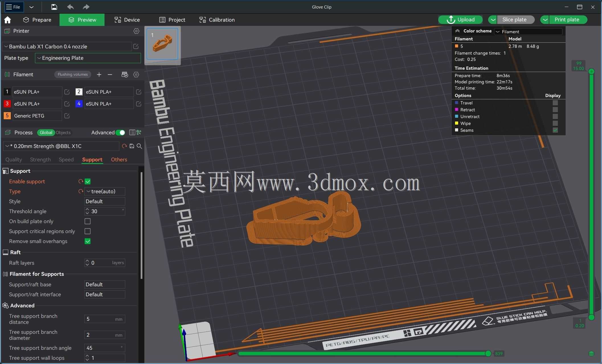Image resolution: width=602 pixels, height=364 pixels.
Task: Open AMS filament sync icon
Action: click(x=125, y=75)
